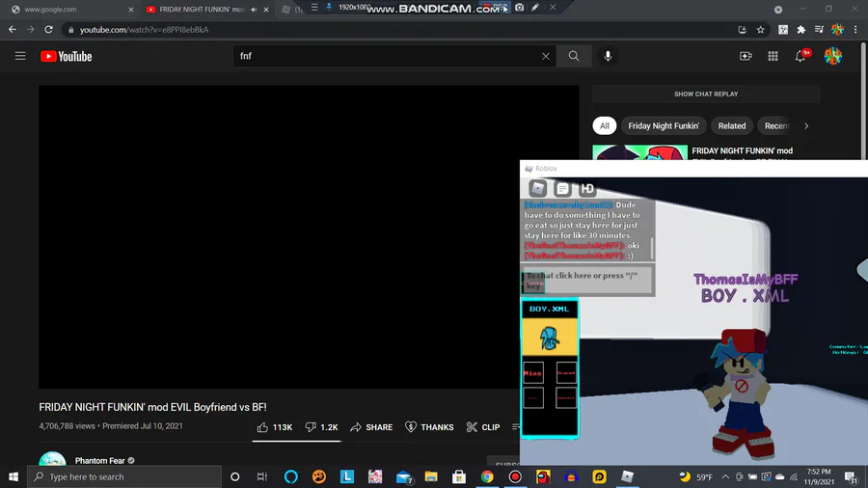Open Chrome's three-dot menu
This screenshot has height=488, width=868.
point(855,30)
